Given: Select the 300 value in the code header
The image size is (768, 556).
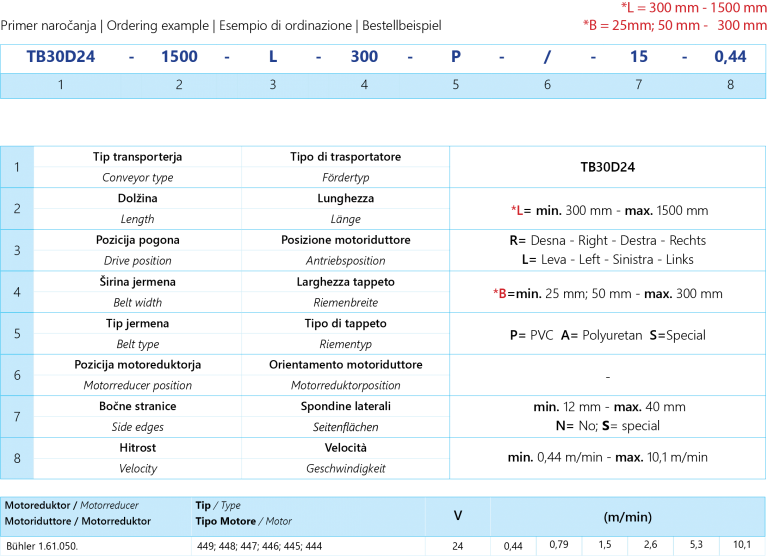Looking at the screenshot, I should tap(364, 57).
